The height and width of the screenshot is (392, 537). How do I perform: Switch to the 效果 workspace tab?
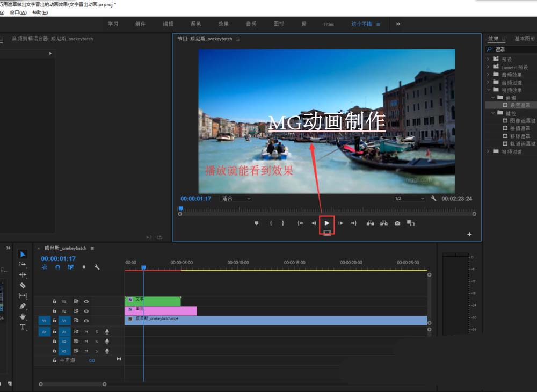[x=223, y=24]
